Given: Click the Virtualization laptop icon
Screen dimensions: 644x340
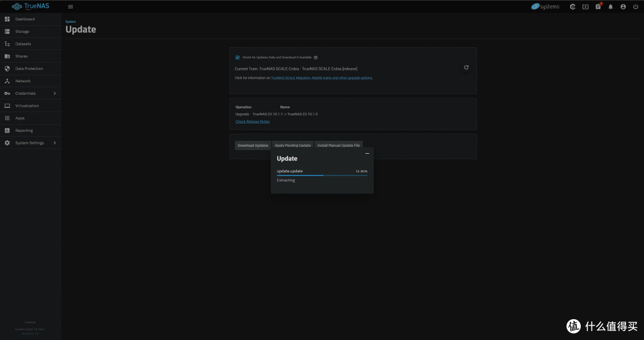Looking at the screenshot, I should click(x=7, y=106).
